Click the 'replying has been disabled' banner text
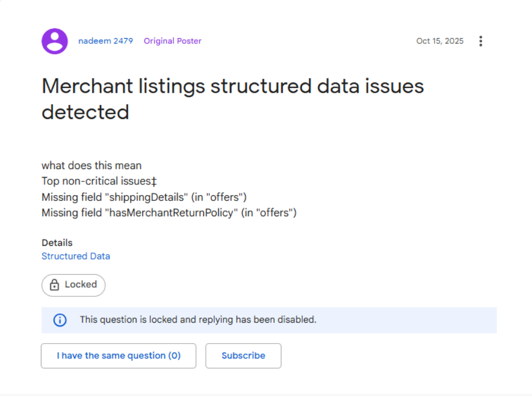The image size is (532, 396). point(198,320)
